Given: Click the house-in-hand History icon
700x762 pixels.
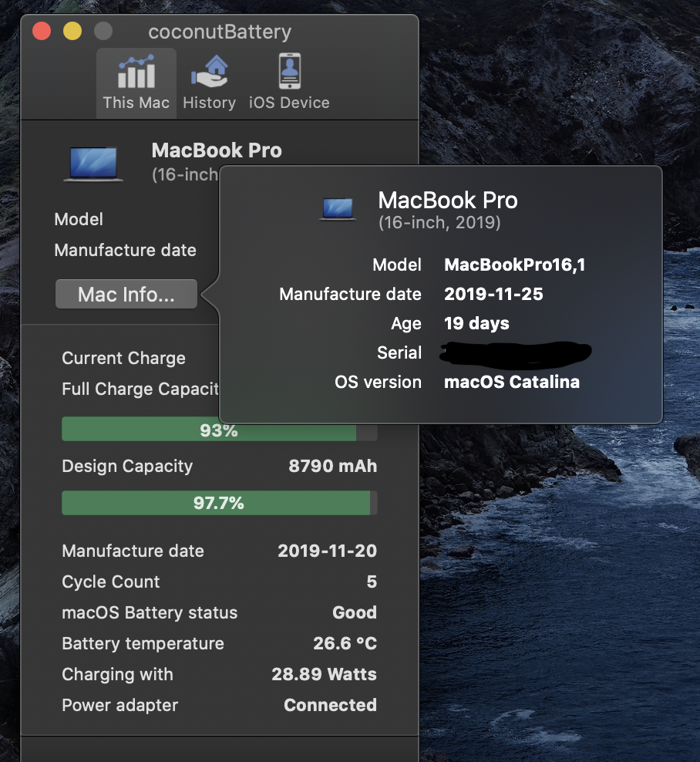Looking at the screenshot, I should pos(210,72).
